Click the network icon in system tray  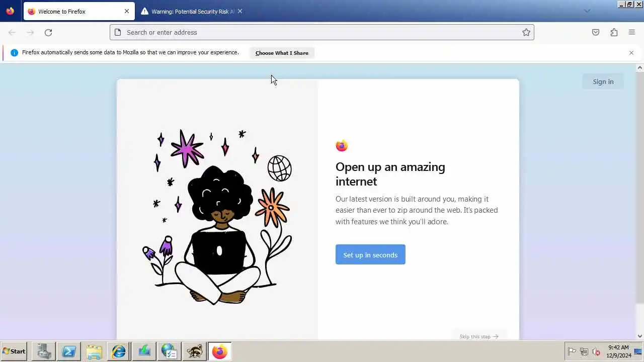pos(584,351)
